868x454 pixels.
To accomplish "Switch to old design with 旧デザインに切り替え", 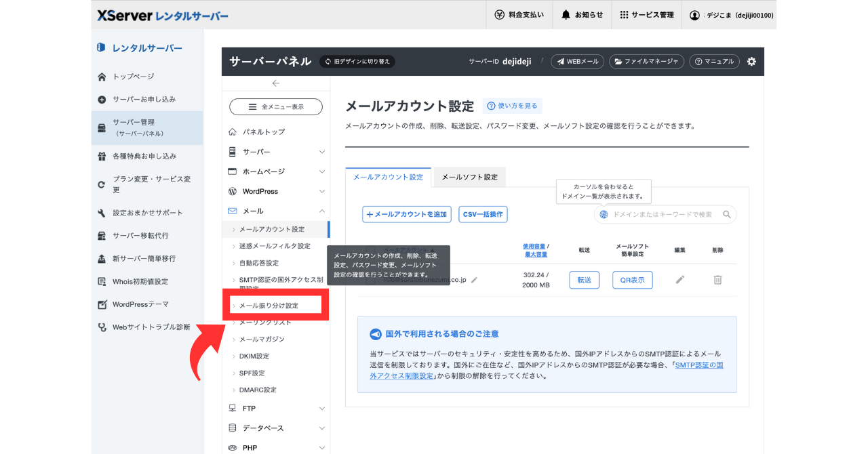I will click(357, 62).
